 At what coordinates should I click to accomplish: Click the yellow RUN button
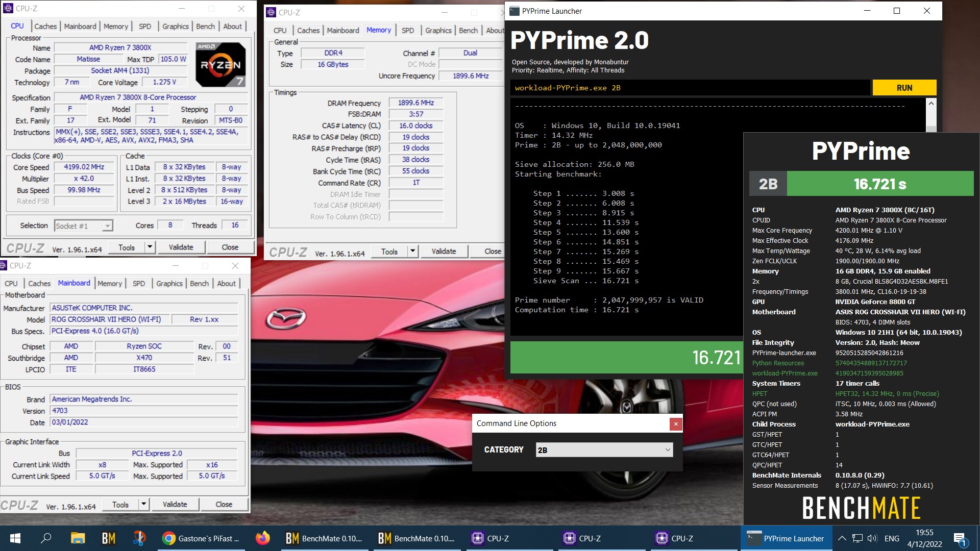click(904, 88)
